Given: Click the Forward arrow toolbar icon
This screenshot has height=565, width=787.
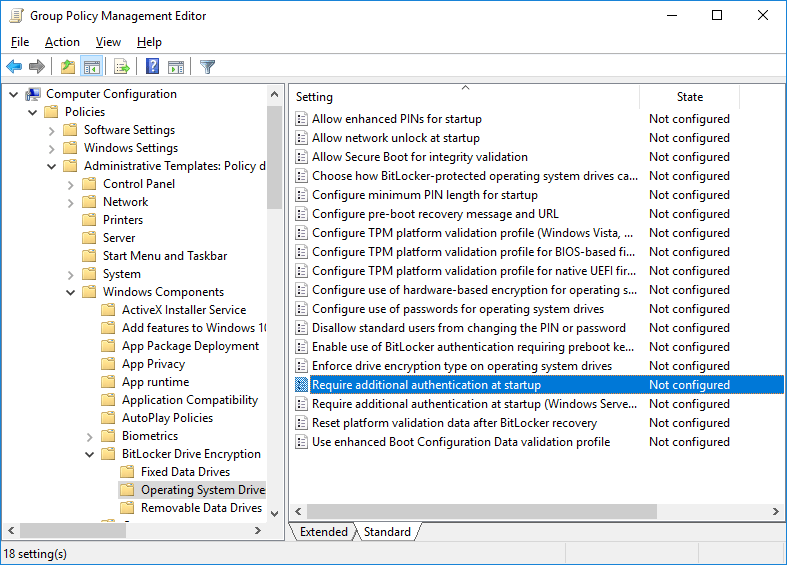Looking at the screenshot, I should pos(37,66).
